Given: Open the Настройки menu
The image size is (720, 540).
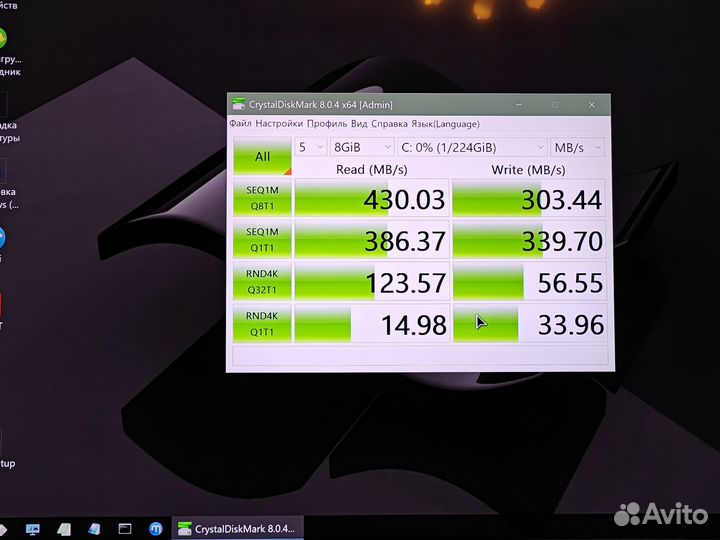Looking at the screenshot, I should [x=279, y=124].
